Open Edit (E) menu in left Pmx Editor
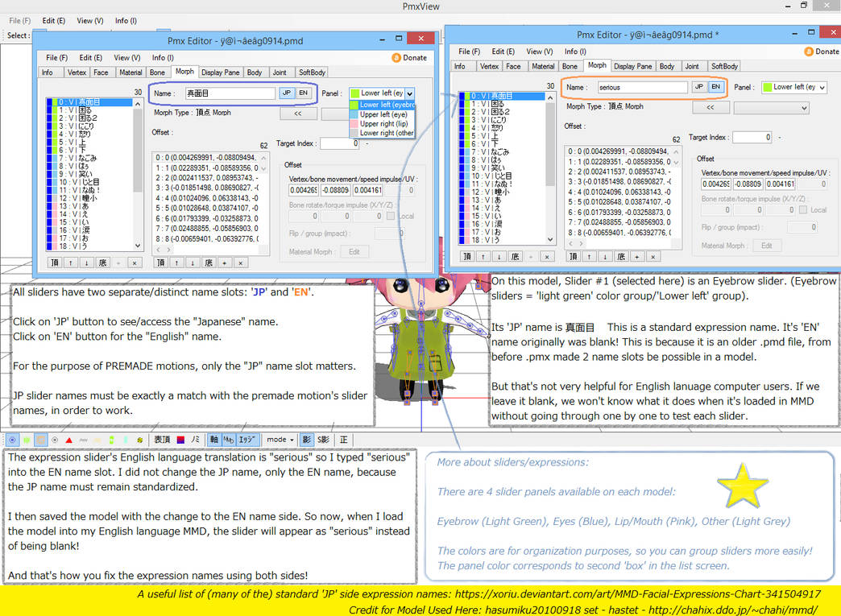841x616 pixels. click(91, 57)
